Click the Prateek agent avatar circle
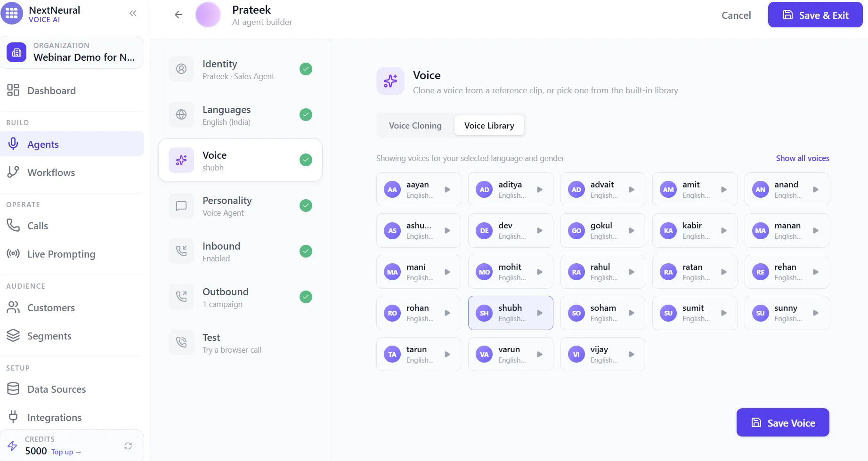Viewport: 868px width, 461px height. pos(208,15)
